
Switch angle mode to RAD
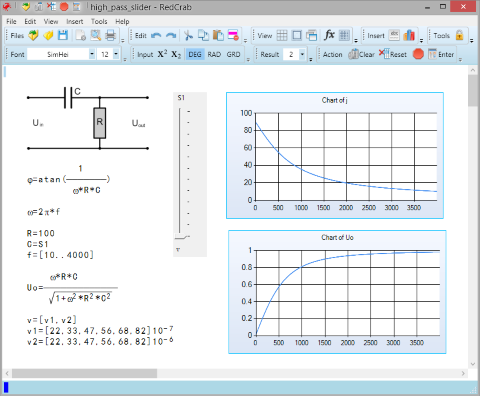214,54
